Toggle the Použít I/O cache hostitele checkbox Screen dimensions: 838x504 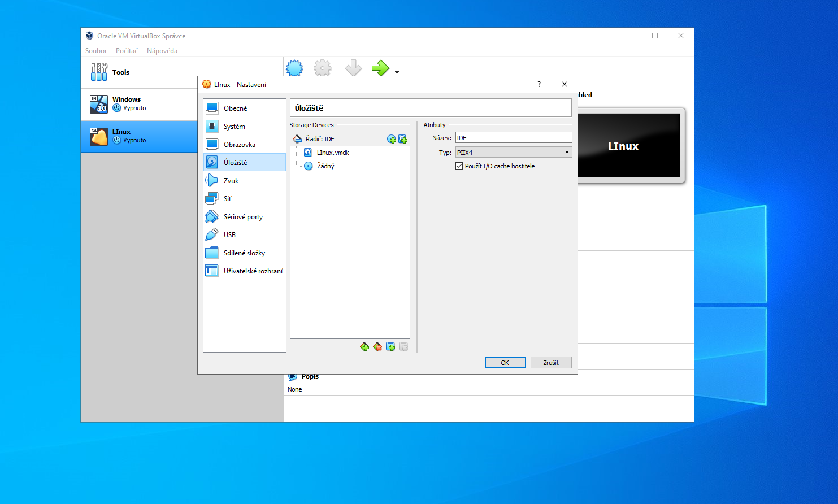tap(459, 166)
